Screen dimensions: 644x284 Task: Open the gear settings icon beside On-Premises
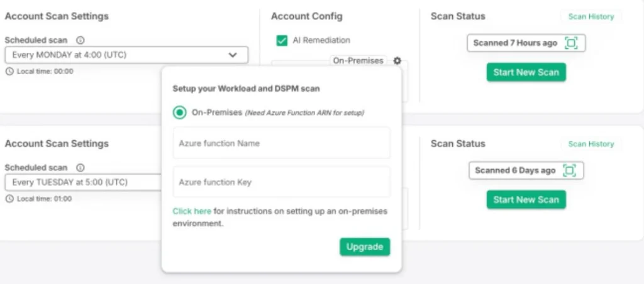coord(397,61)
